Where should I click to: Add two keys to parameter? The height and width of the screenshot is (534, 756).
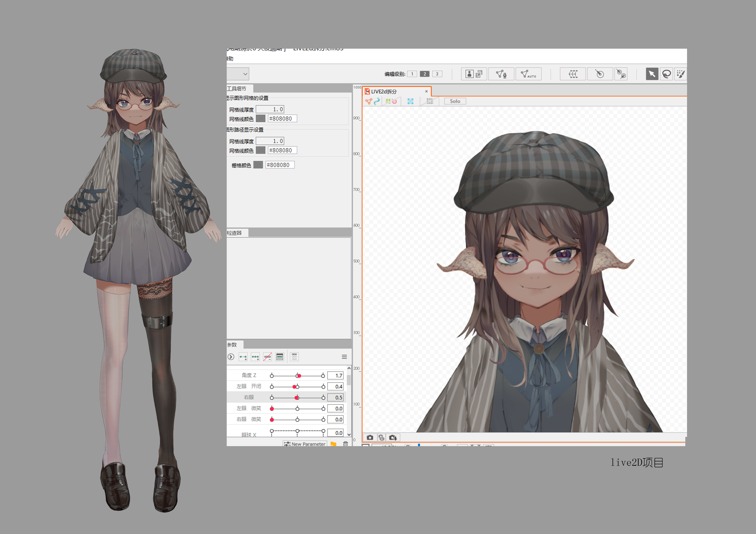coord(243,357)
